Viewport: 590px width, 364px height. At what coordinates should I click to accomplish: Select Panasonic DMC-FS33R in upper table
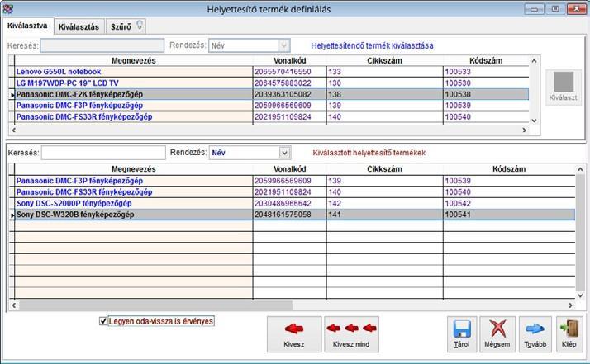pos(269,116)
